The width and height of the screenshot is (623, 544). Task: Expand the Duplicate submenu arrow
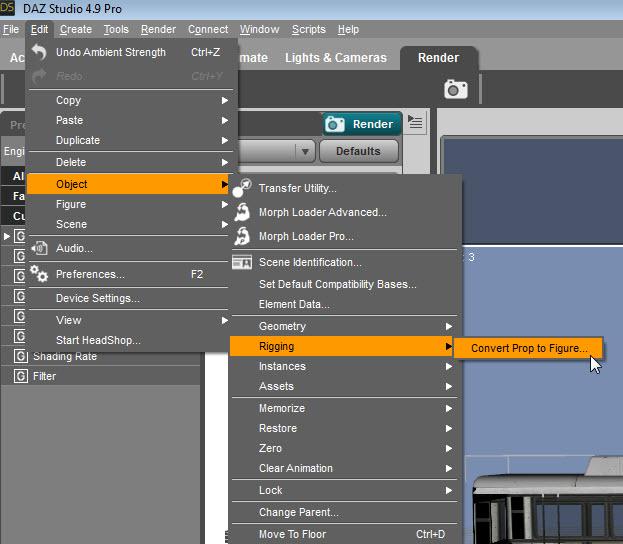click(225, 140)
